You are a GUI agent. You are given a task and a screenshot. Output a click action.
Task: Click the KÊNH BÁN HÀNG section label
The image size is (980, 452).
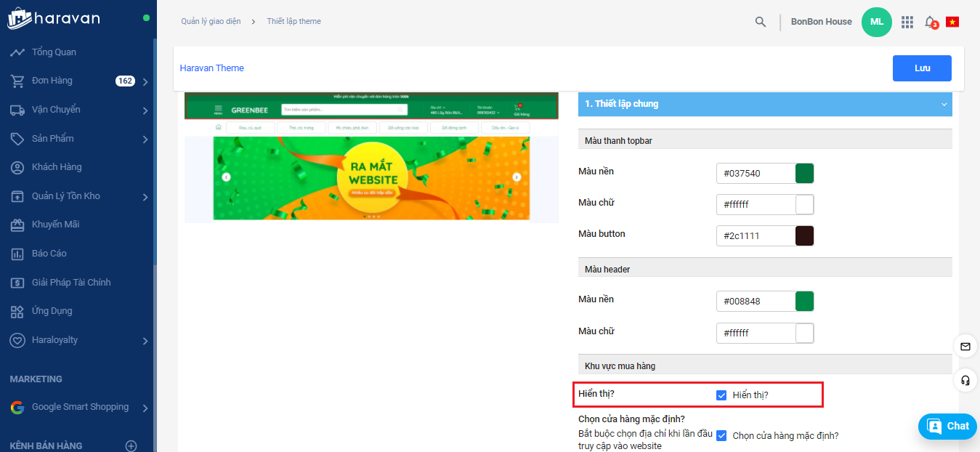tap(46, 446)
